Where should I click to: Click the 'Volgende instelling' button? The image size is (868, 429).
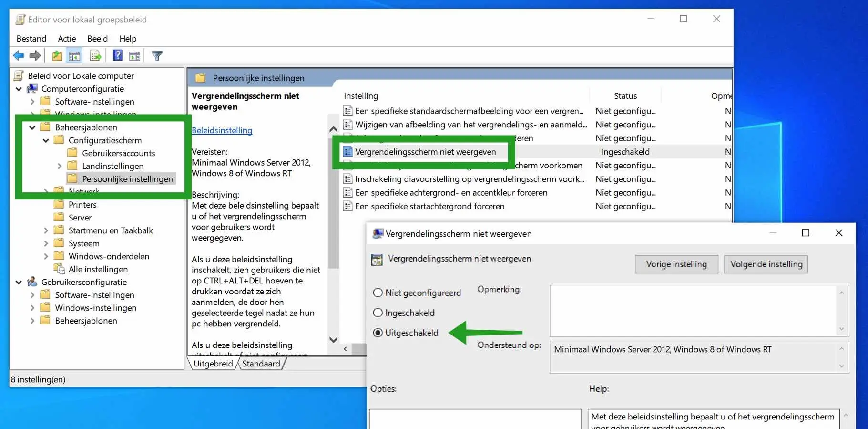coord(766,264)
